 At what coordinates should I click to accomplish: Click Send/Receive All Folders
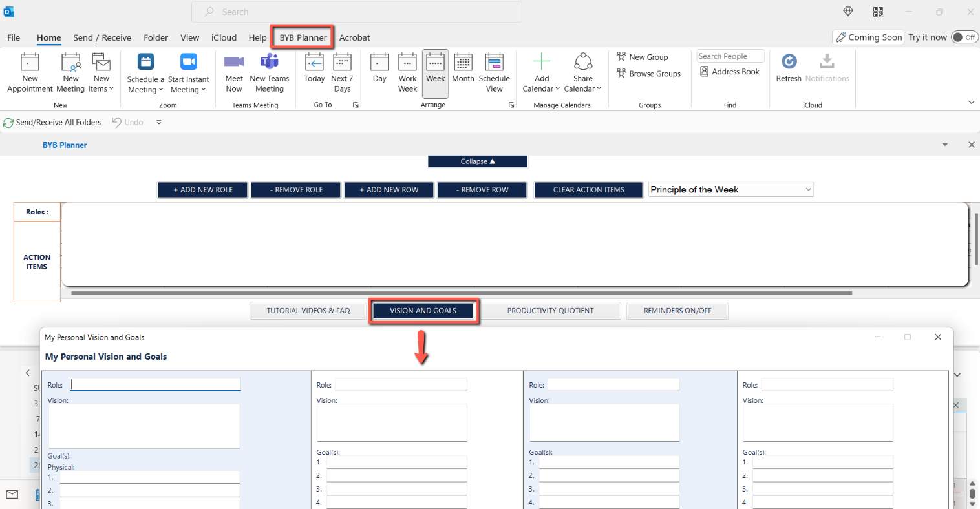tap(52, 122)
